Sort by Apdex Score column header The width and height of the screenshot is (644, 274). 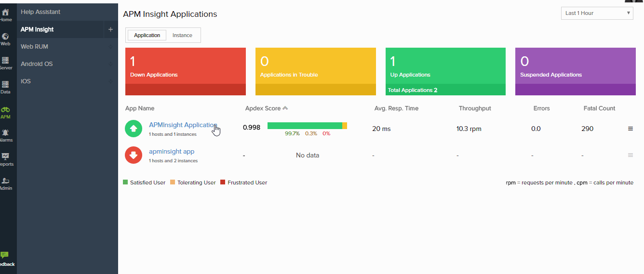(x=263, y=108)
